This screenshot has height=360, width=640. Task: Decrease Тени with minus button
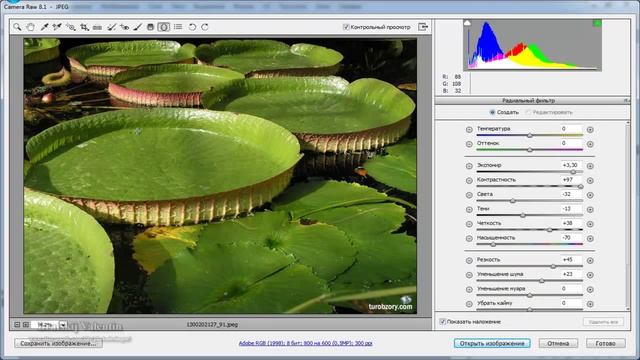469,209
